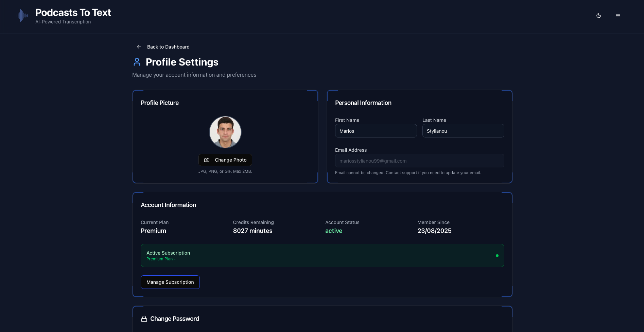
Task: Open the hamburger menu icon
Action: 618,16
